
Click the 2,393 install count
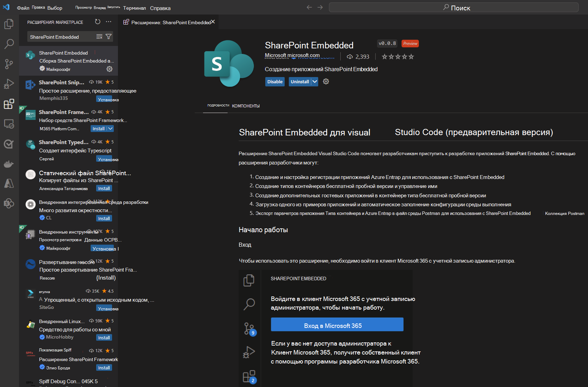click(x=358, y=57)
